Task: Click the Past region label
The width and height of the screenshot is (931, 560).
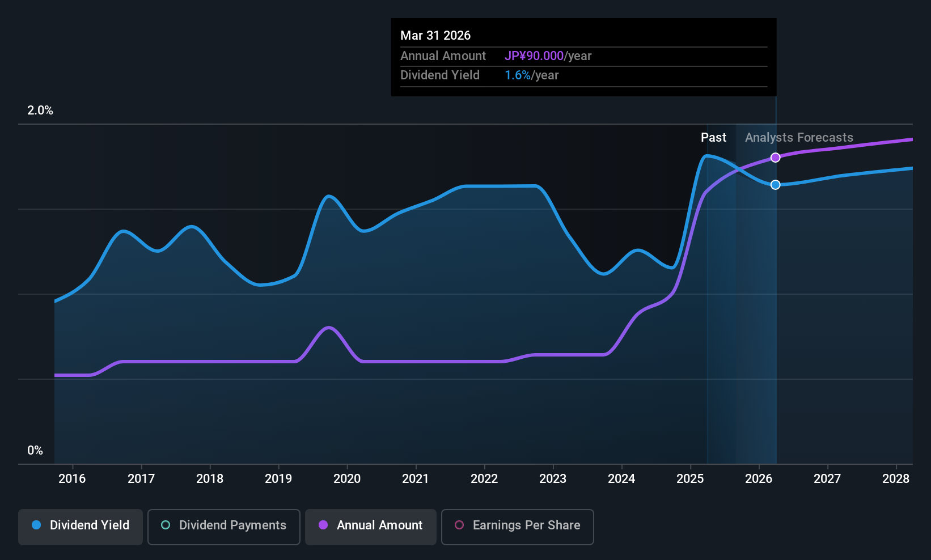Action: click(713, 138)
